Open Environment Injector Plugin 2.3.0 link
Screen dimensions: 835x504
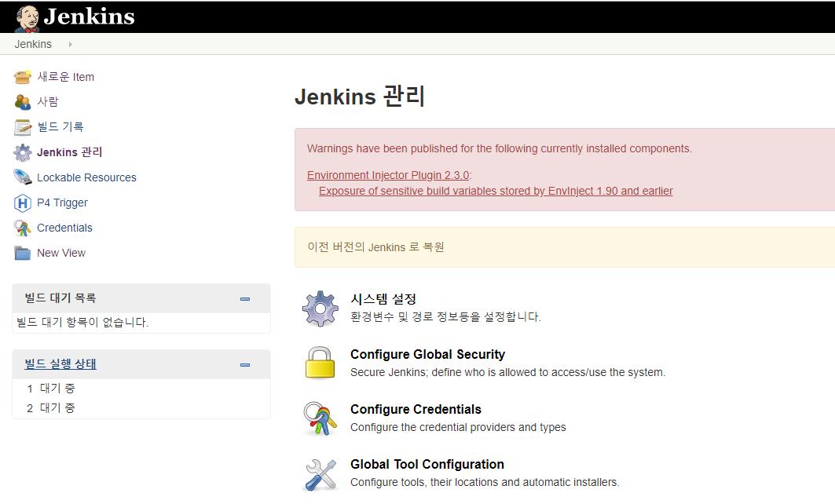pos(388,175)
